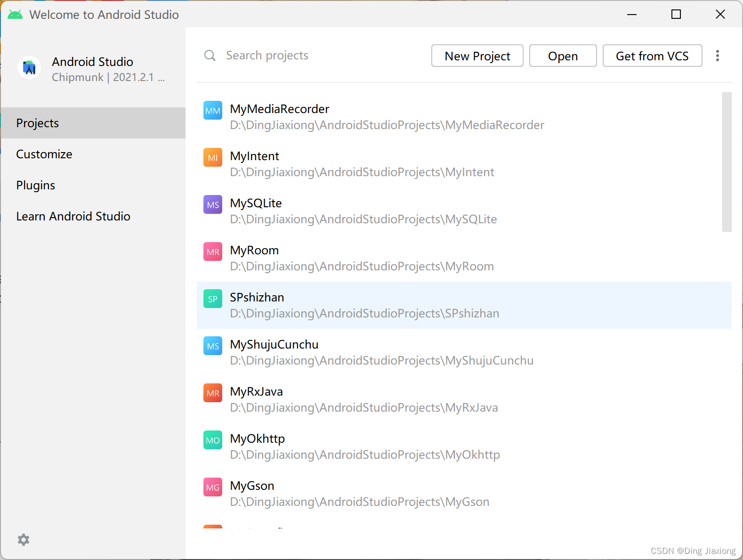Screen dimensions: 743x560
Task: Open the settings gear options menu
Action: tap(24, 540)
